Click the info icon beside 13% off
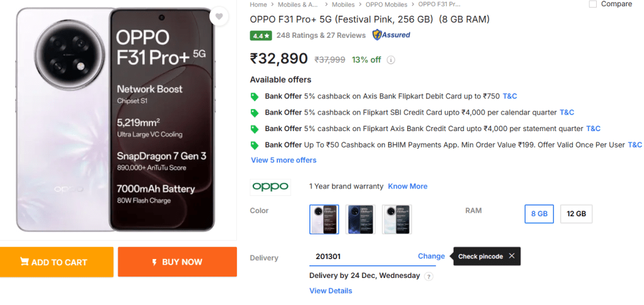Image resolution: width=644 pixels, height=305 pixels. click(x=391, y=60)
